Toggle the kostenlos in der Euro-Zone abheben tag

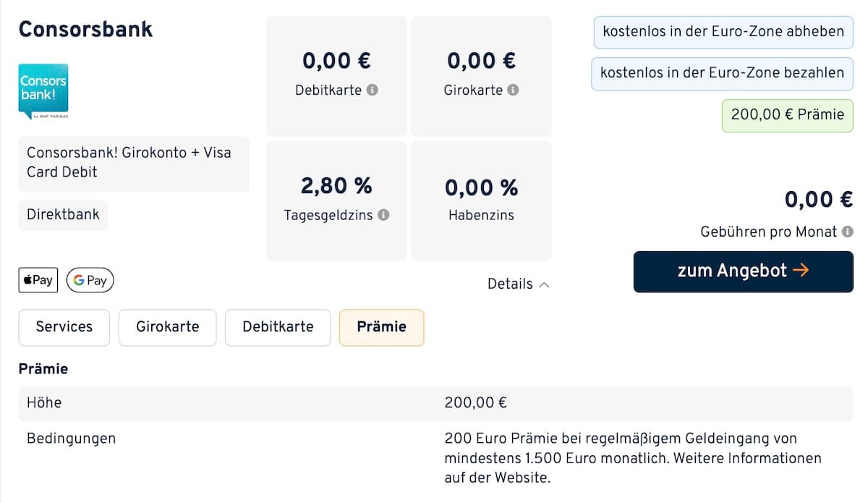pyautogui.click(x=722, y=32)
